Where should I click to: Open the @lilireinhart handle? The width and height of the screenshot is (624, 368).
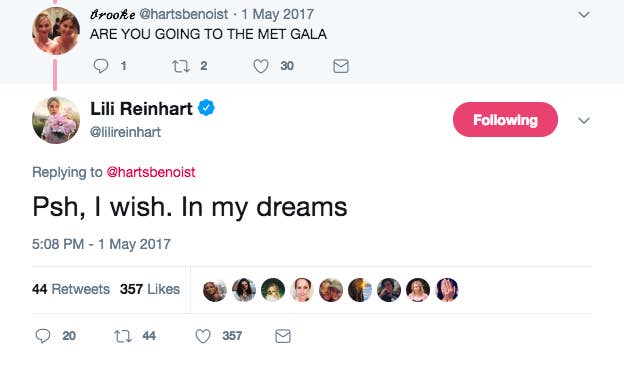(125, 132)
